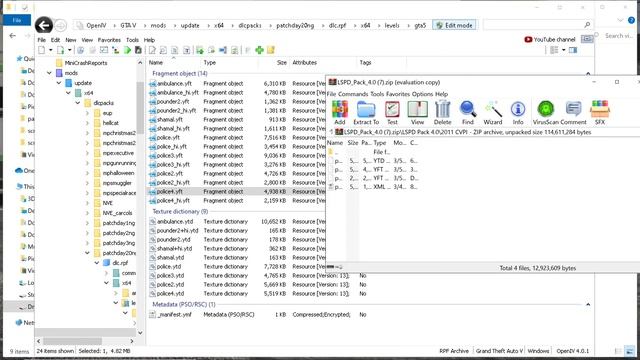This screenshot has width=640, height=360.
Task: Click Find magnifier icon in WinRAR
Action: click(x=468, y=113)
